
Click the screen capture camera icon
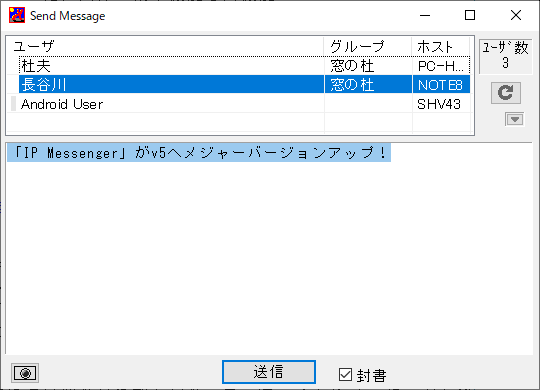click(x=25, y=373)
